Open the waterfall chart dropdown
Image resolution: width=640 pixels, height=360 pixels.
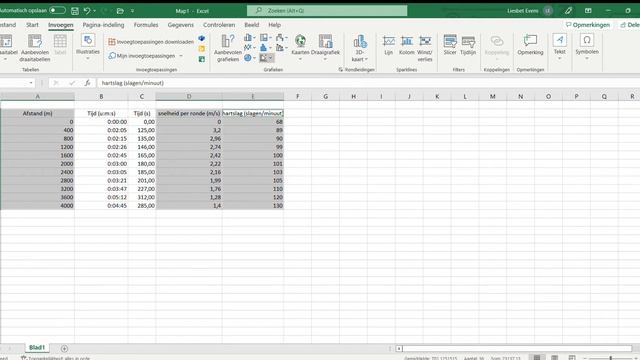282,38
